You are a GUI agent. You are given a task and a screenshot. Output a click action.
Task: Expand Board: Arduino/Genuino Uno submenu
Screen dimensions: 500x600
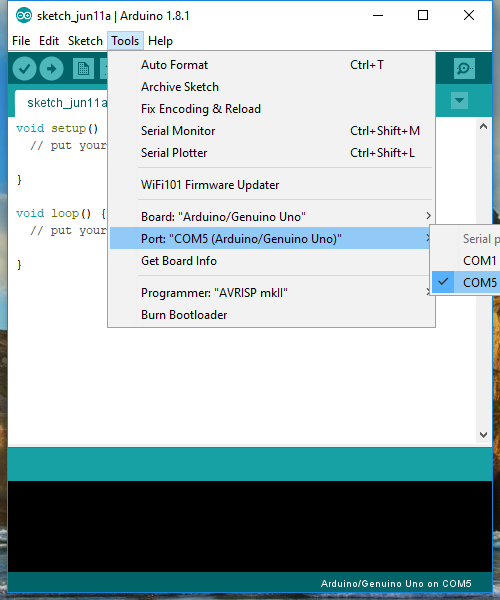pyautogui.click(x=272, y=217)
